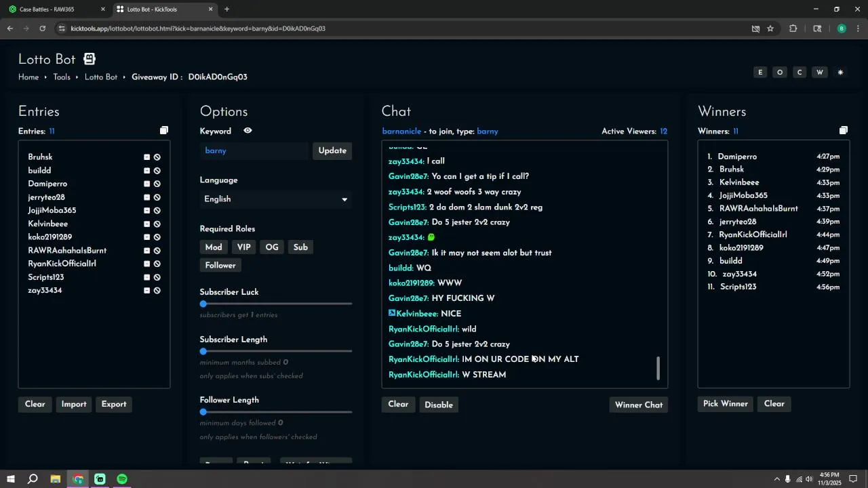Ban zay33434 with the block icon

(x=157, y=291)
